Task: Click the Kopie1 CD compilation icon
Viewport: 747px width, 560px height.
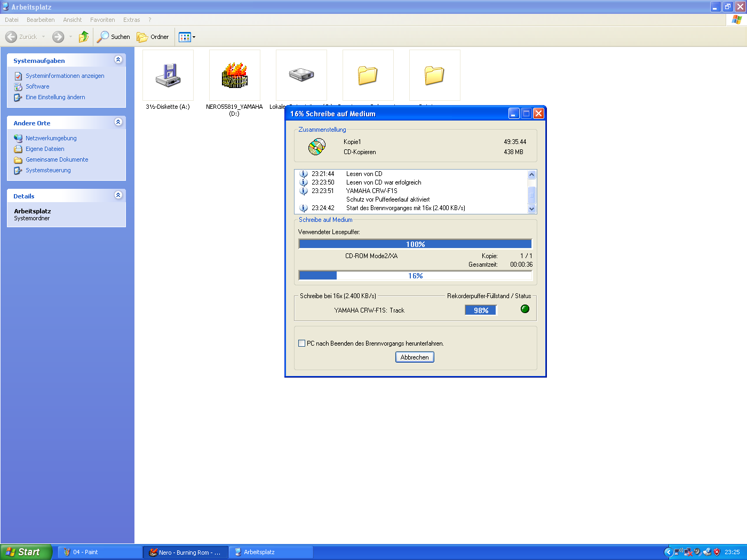Action: pos(317,147)
